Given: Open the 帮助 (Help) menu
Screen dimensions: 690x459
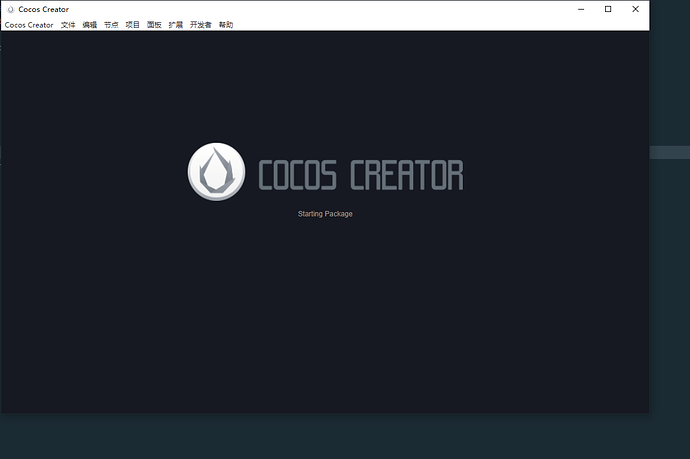Looking at the screenshot, I should pyautogui.click(x=226, y=25).
